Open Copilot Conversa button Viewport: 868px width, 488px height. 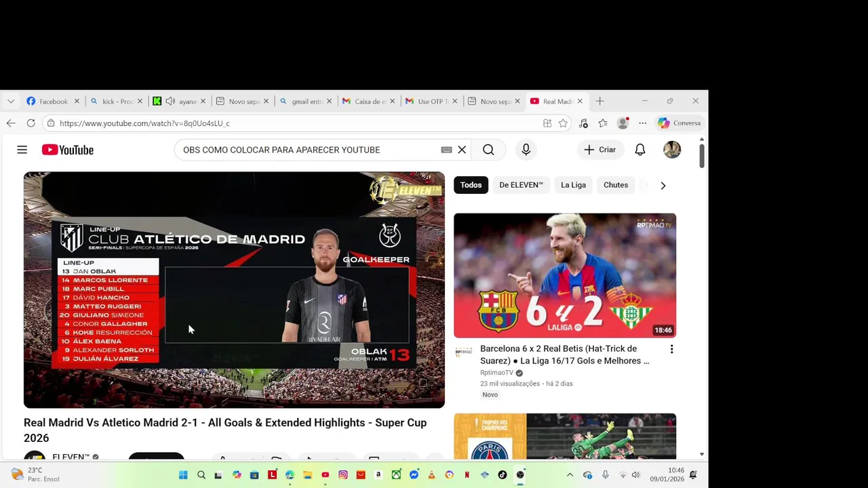[x=679, y=123]
